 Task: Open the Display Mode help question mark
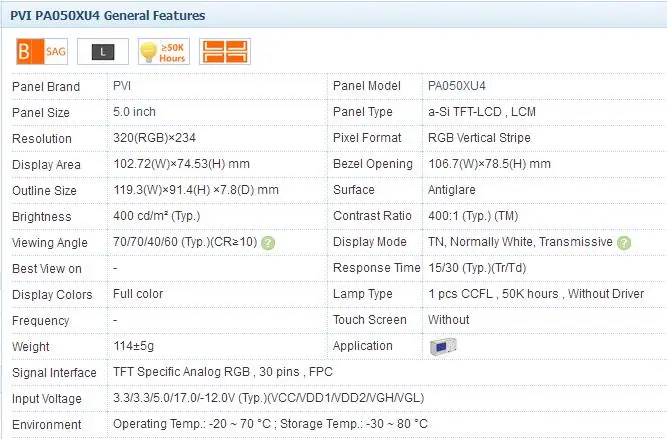[624, 243]
